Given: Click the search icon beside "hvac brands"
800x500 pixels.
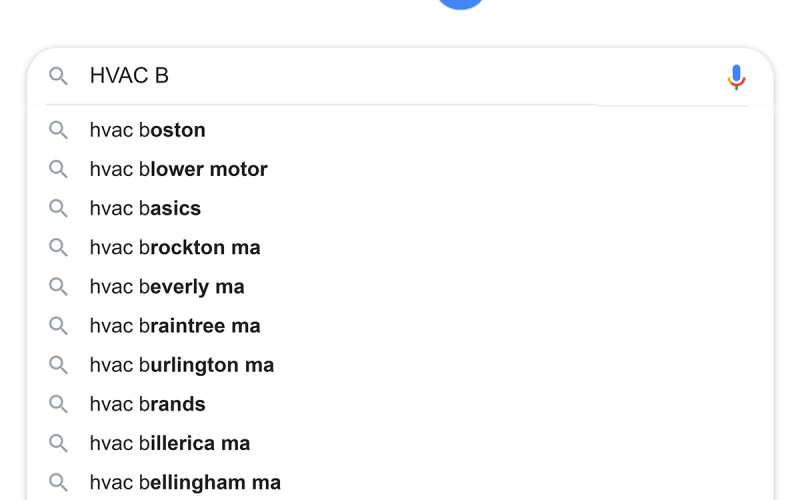Looking at the screenshot, I should 59,404.
